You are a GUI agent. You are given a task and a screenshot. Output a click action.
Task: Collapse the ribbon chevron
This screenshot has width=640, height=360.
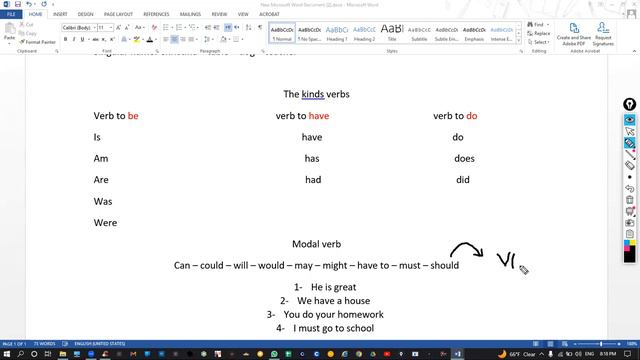(x=634, y=51)
